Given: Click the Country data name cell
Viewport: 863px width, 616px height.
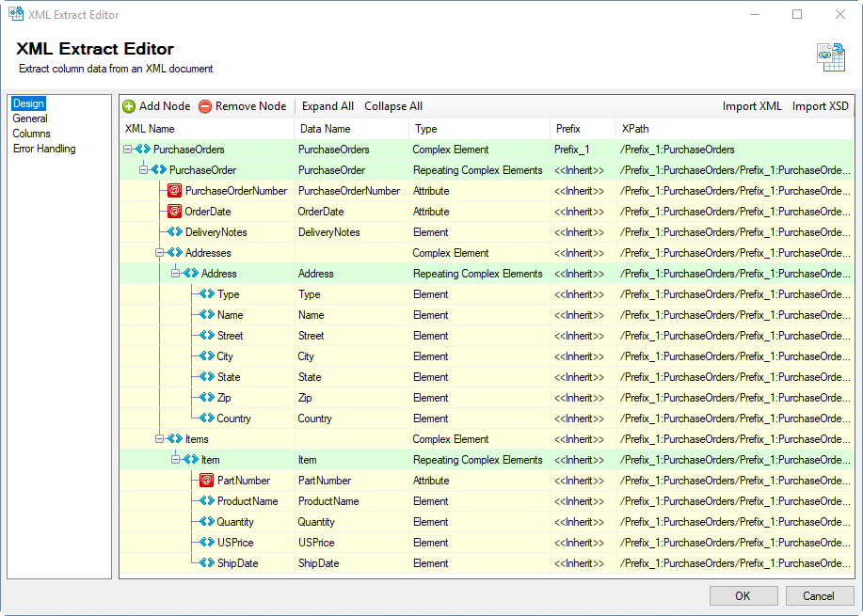Looking at the screenshot, I should (352, 418).
